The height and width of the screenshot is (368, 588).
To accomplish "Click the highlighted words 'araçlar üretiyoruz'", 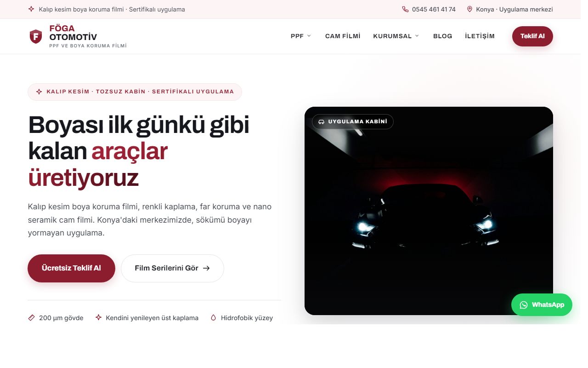I will point(98,165).
